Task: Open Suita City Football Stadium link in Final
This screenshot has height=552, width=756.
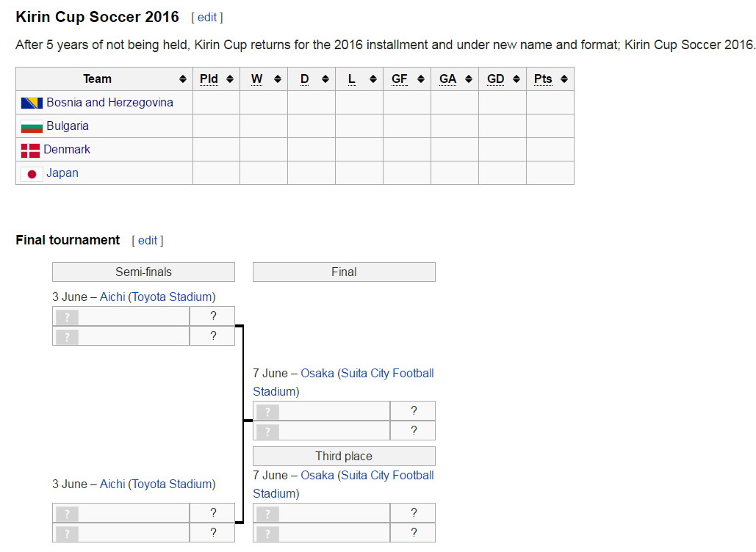Action: coord(343,382)
